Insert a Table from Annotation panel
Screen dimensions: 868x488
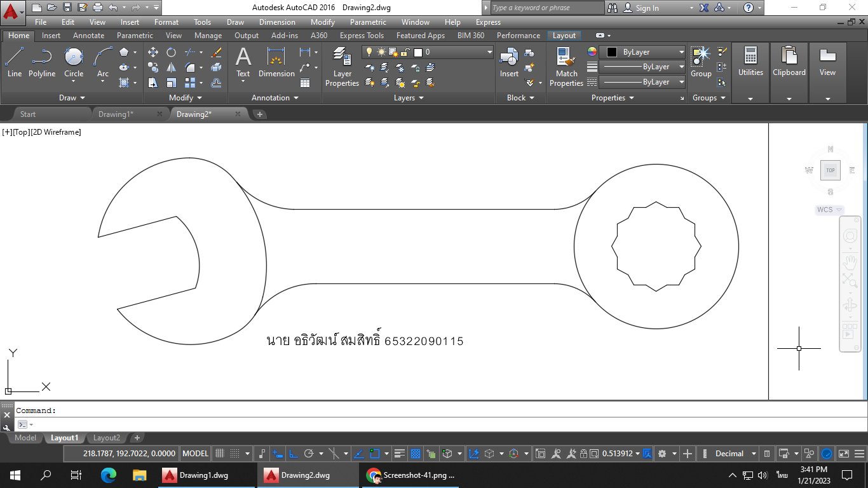tap(305, 83)
